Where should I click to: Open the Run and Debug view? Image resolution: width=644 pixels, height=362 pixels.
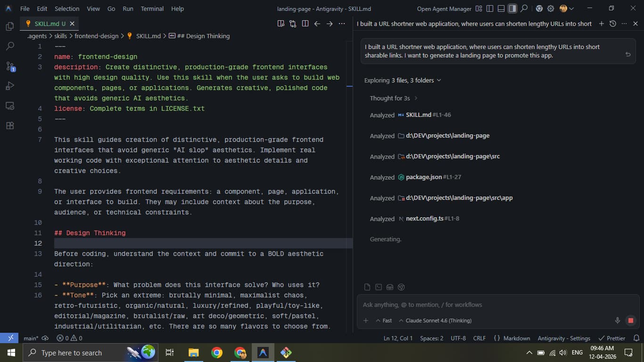(x=9, y=86)
